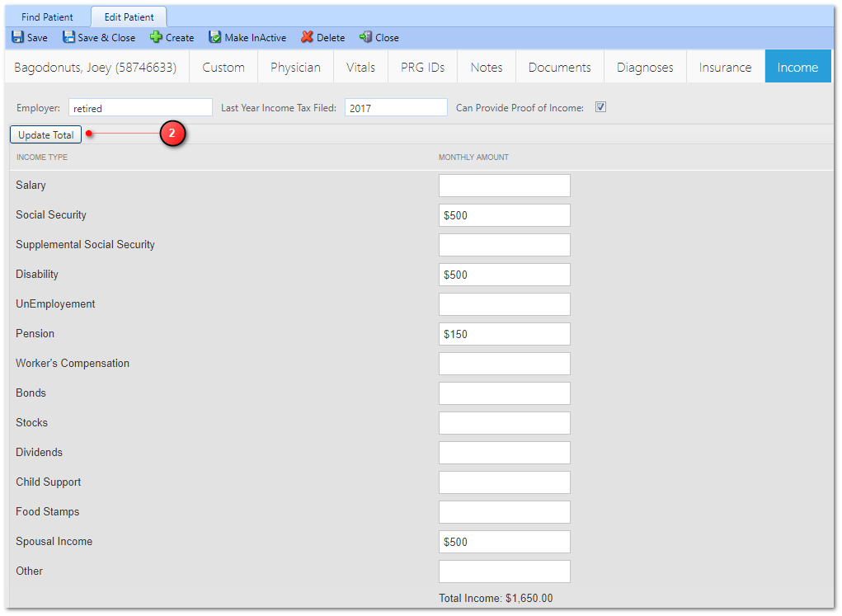
Task: Switch to the Find Patient tab
Action: click(x=47, y=16)
